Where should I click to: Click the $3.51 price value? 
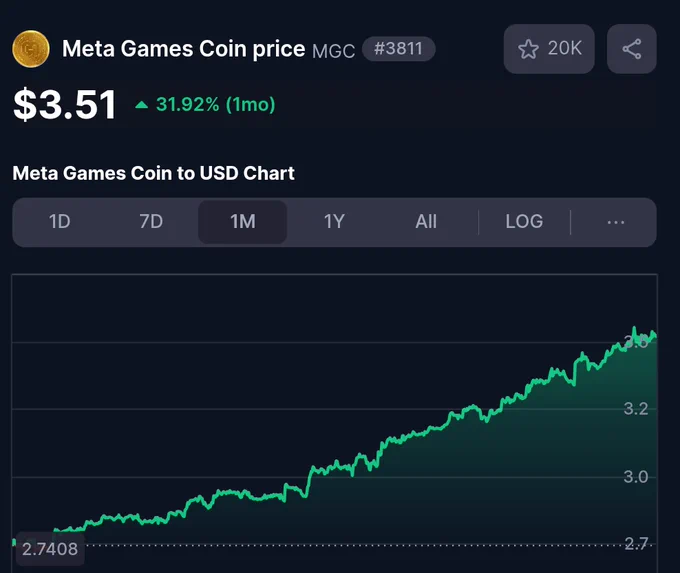click(65, 105)
